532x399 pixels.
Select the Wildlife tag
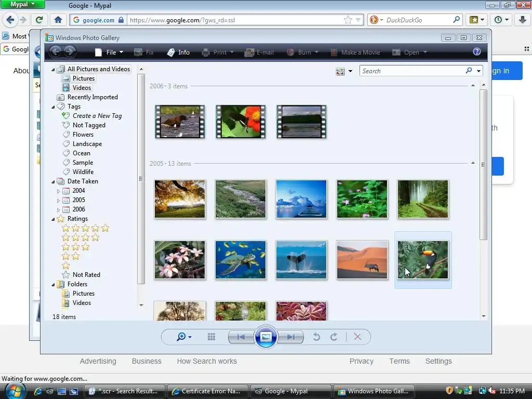click(78, 171)
